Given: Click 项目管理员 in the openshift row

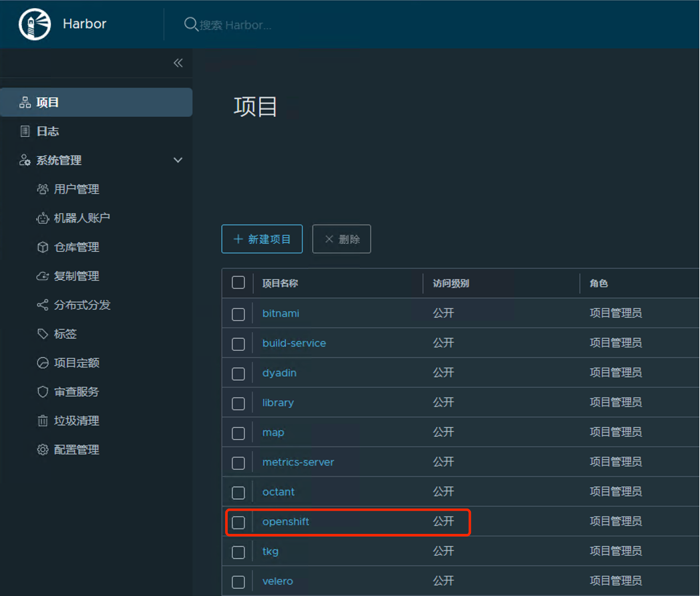Looking at the screenshot, I should pyautogui.click(x=616, y=521).
